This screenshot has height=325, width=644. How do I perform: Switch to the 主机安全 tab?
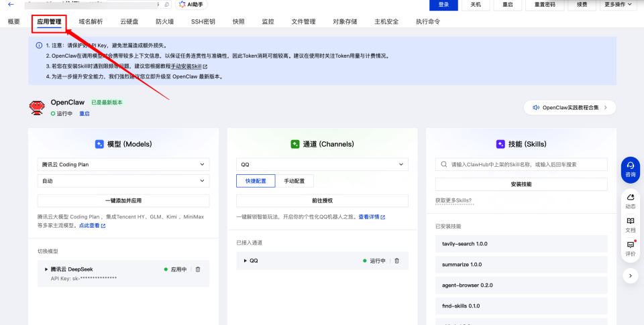click(x=386, y=21)
